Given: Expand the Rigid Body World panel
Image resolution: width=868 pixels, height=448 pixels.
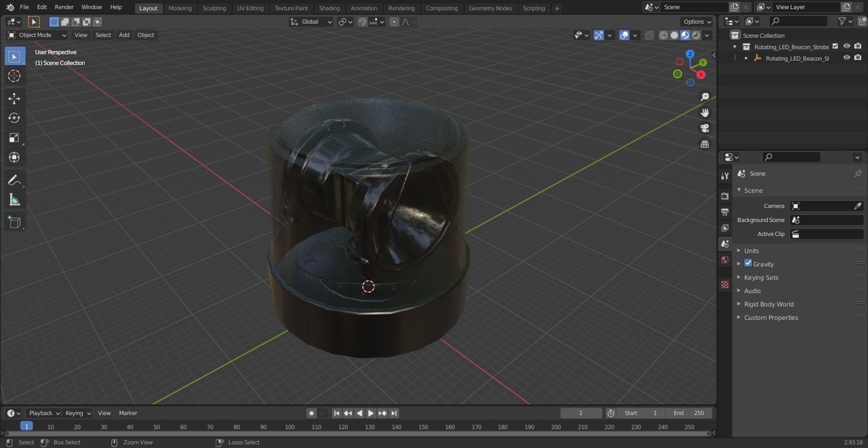Looking at the screenshot, I should coord(769,304).
